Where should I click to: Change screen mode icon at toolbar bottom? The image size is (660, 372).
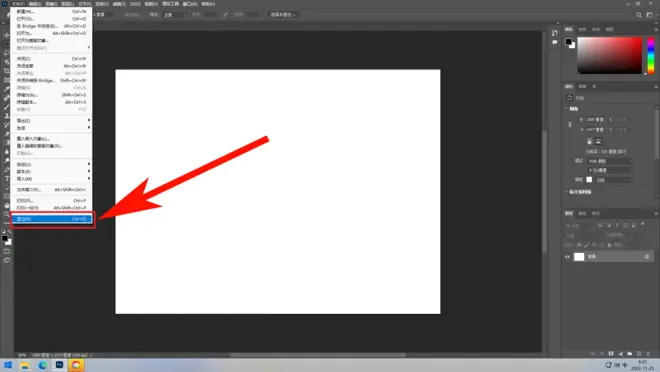point(6,260)
